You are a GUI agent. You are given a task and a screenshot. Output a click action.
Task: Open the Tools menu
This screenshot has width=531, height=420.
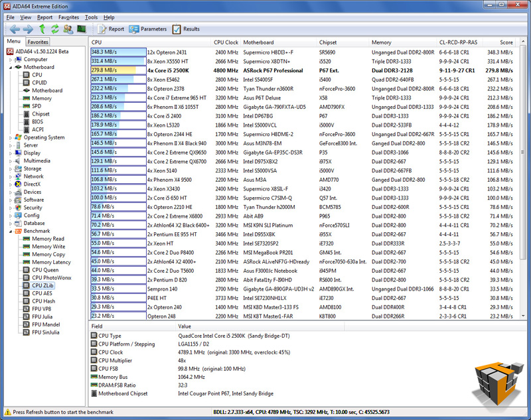(x=91, y=17)
